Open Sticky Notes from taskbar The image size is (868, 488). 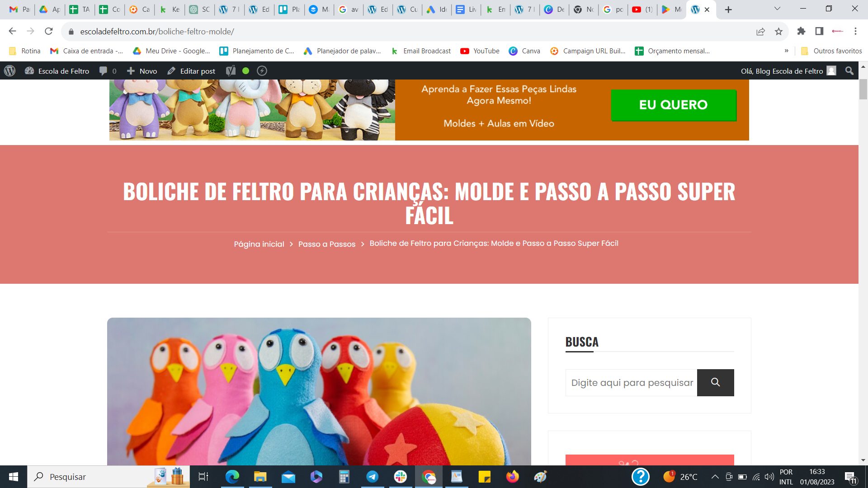click(485, 477)
